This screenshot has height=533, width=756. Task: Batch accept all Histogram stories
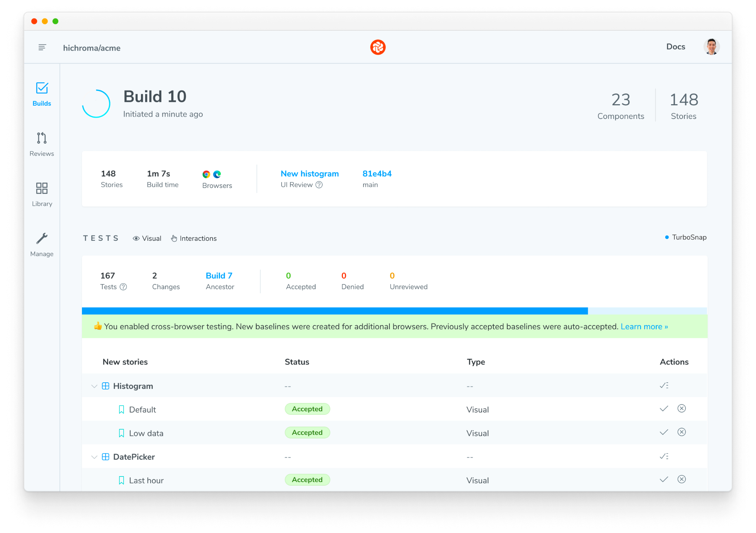(x=664, y=386)
